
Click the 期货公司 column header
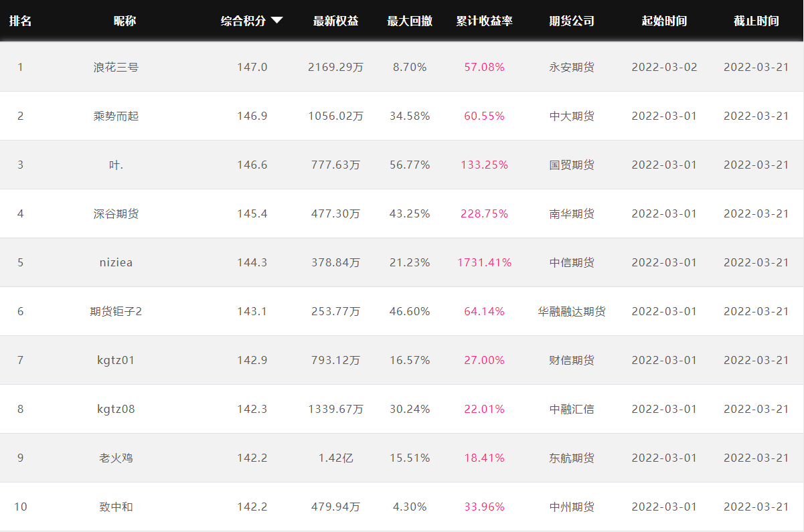click(x=572, y=21)
